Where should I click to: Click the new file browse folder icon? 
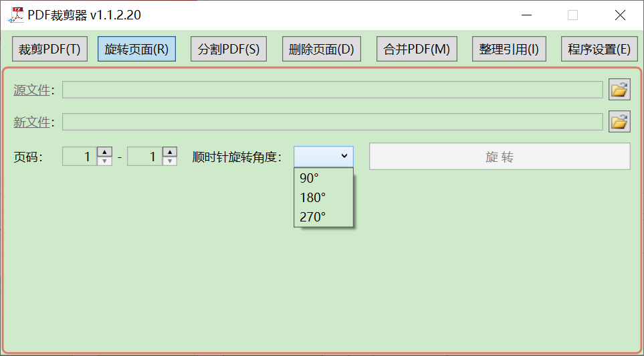[619, 121]
